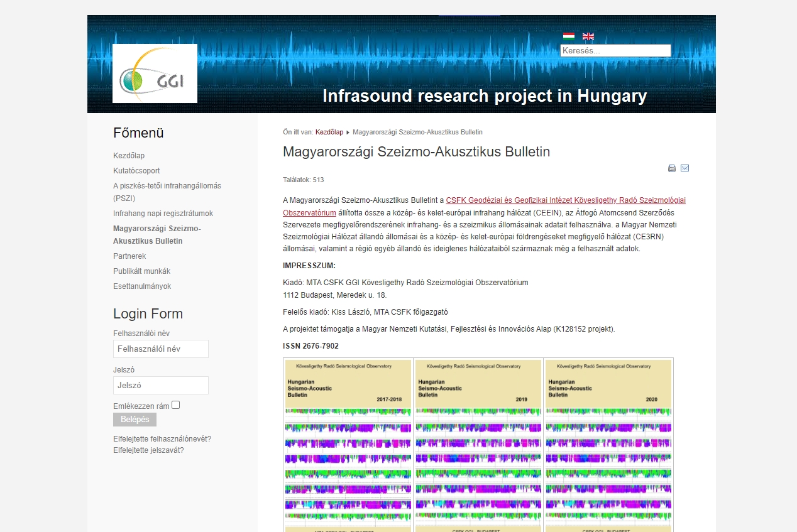797x532 pixels.
Task: Open A piszkés-tetői infrahangállomás (PSZI) page
Action: (x=167, y=192)
